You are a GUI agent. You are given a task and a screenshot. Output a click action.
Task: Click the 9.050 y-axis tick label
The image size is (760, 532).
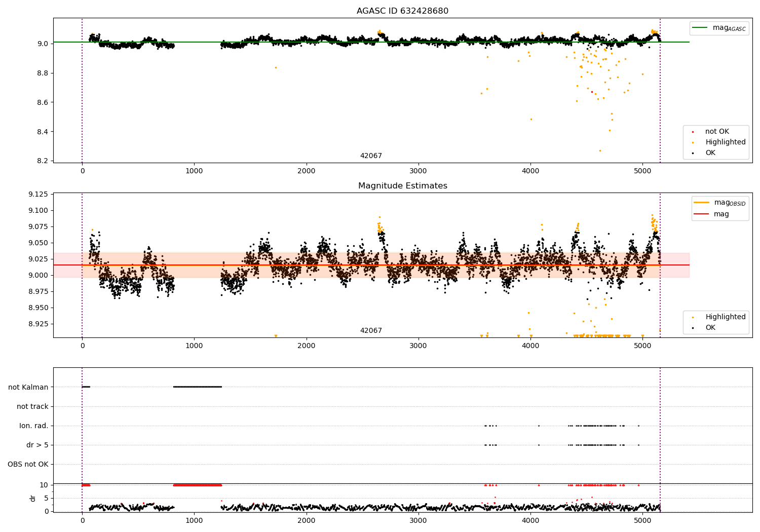click(39, 243)
